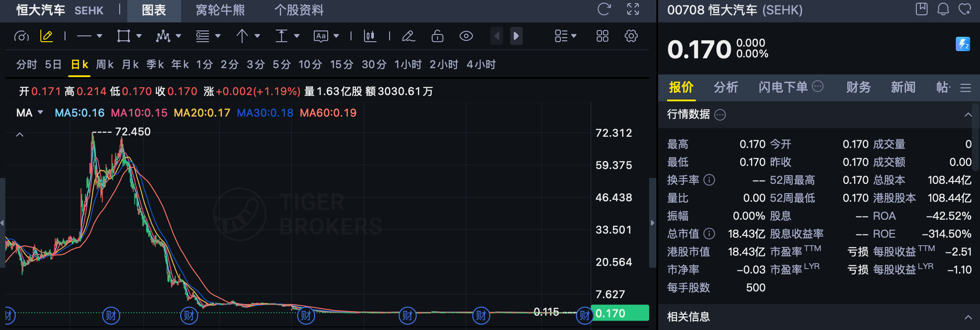Open arrow annotation dropdown arrow
Image resolution: width=980 pixels, height=330 pixels.
(x=257, y=36)
